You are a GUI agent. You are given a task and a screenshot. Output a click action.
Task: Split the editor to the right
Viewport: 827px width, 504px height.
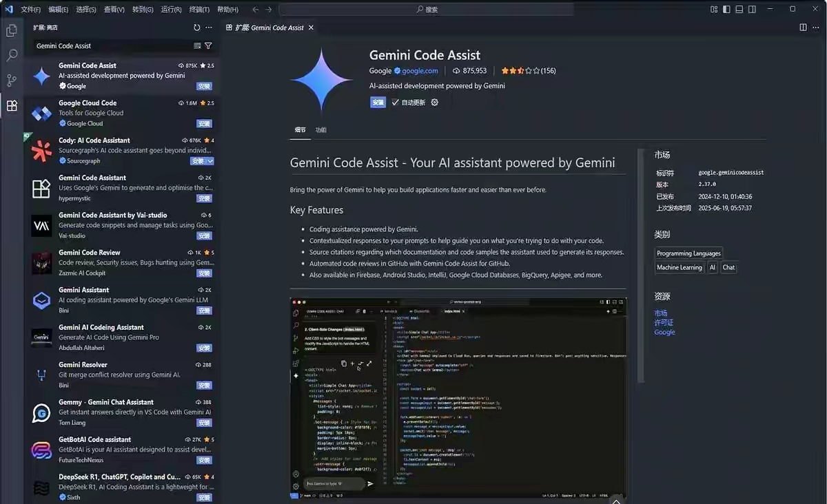click(803, 28)
